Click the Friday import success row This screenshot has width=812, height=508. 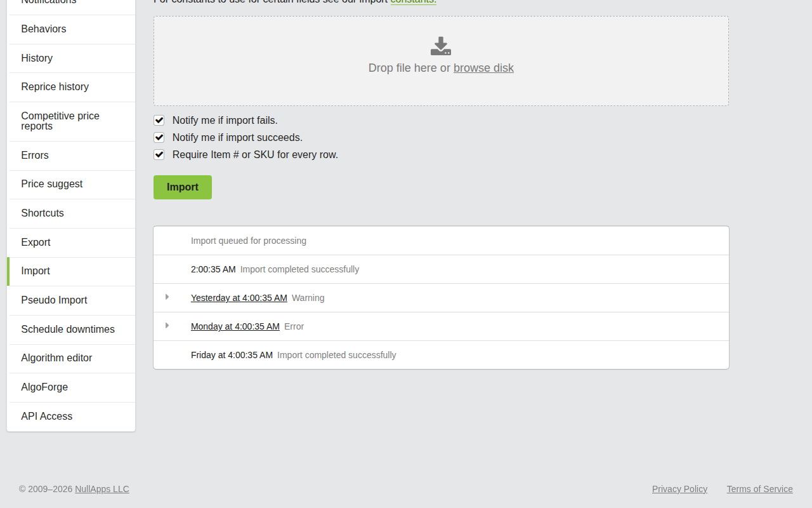point(440,354)
